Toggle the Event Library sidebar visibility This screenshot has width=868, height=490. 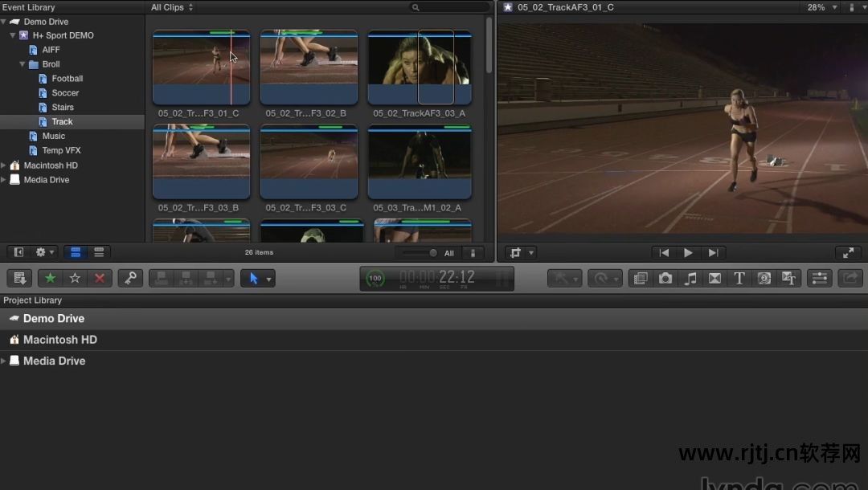coord(19,252)
